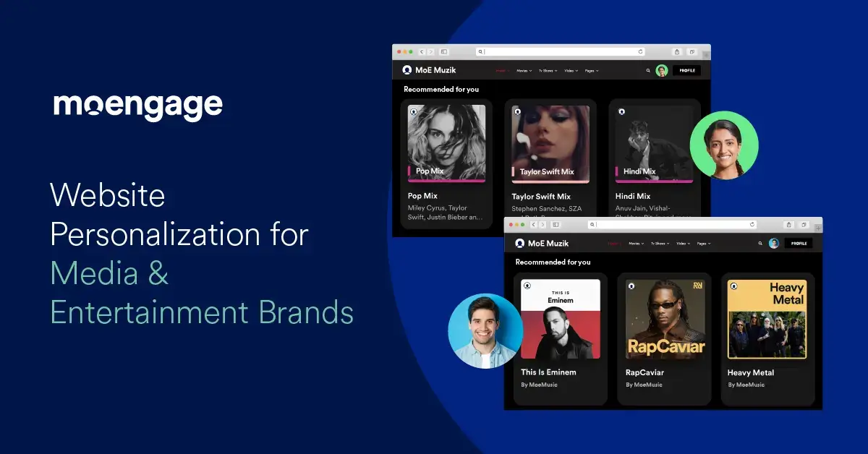The width and height of the screenshot is (868, 454).
Task: Click the browser back navigation arrow
Action: click(422, 51)
